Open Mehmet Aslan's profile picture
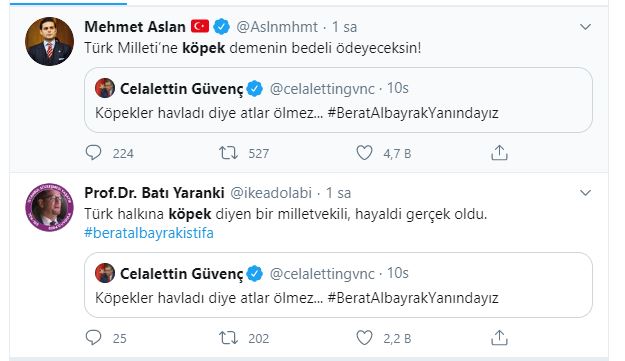Viewport: 625px width, 361px height. click(x=49, y=41)
